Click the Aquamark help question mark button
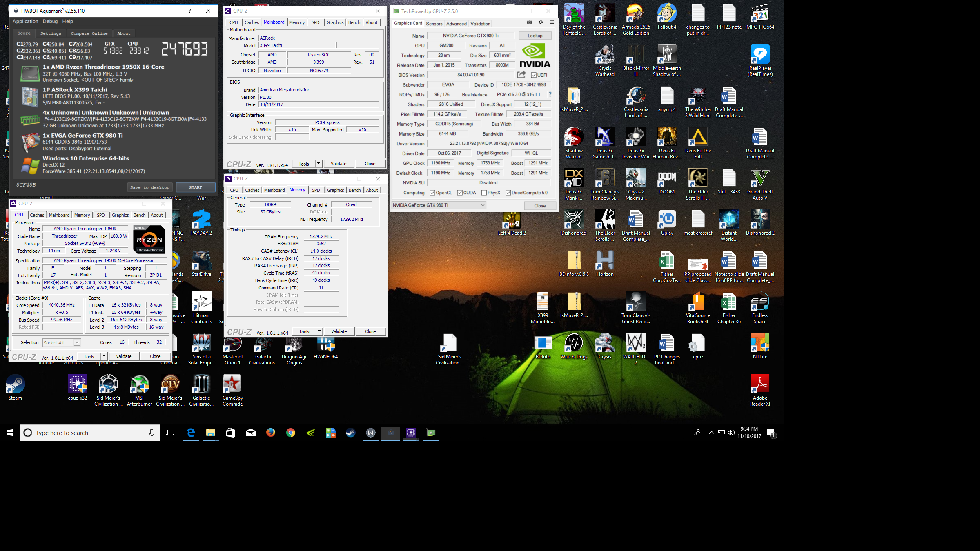980x551 pixels. pyautogui.click(x=189, y=11)
